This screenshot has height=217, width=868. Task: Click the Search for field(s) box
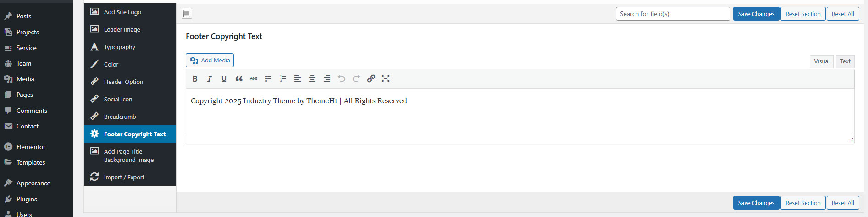point(673,14)
